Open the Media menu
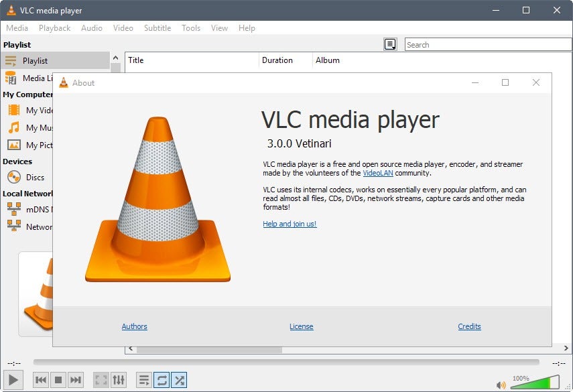 pos(17,28)
